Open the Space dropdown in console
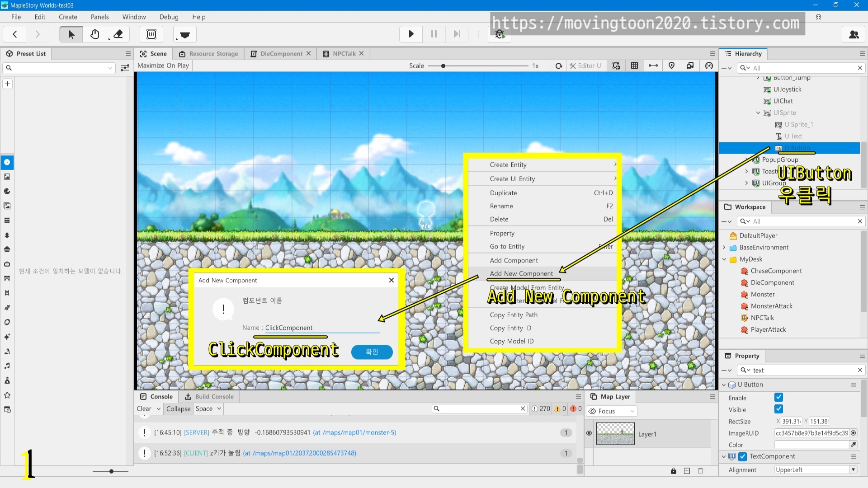Image resolution: width=868 pixels, height=488 pixels. coord(208,409)
